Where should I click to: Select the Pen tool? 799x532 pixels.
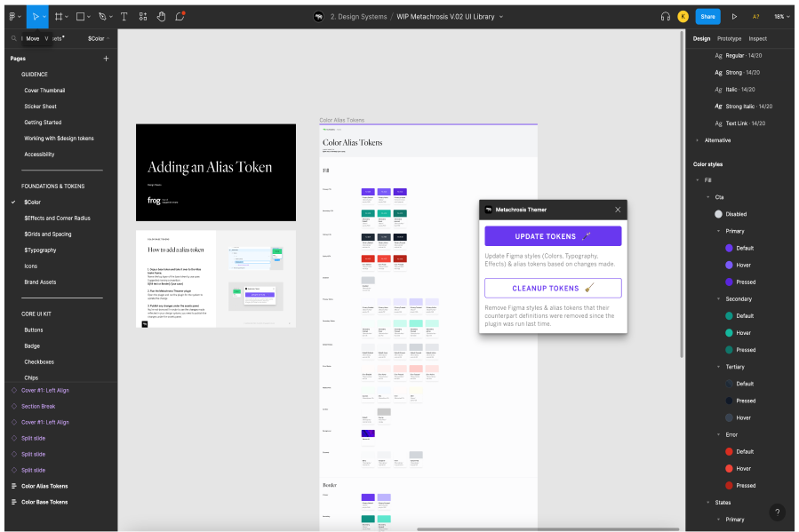tap(102, 16)
